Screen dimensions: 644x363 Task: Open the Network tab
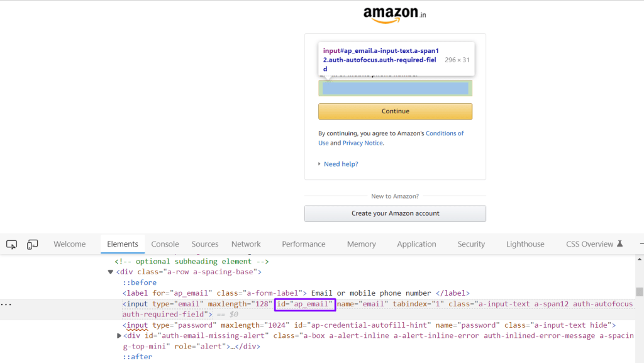point(246,244)
